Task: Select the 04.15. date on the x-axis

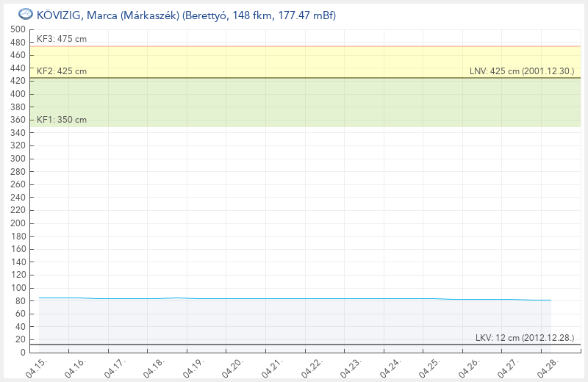Action: tap(37, 367)
